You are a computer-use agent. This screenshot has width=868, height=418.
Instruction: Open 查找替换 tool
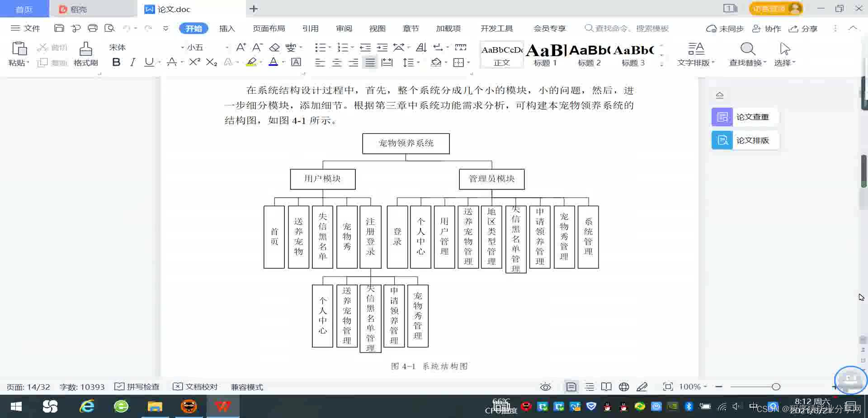(x=748, y=54)
